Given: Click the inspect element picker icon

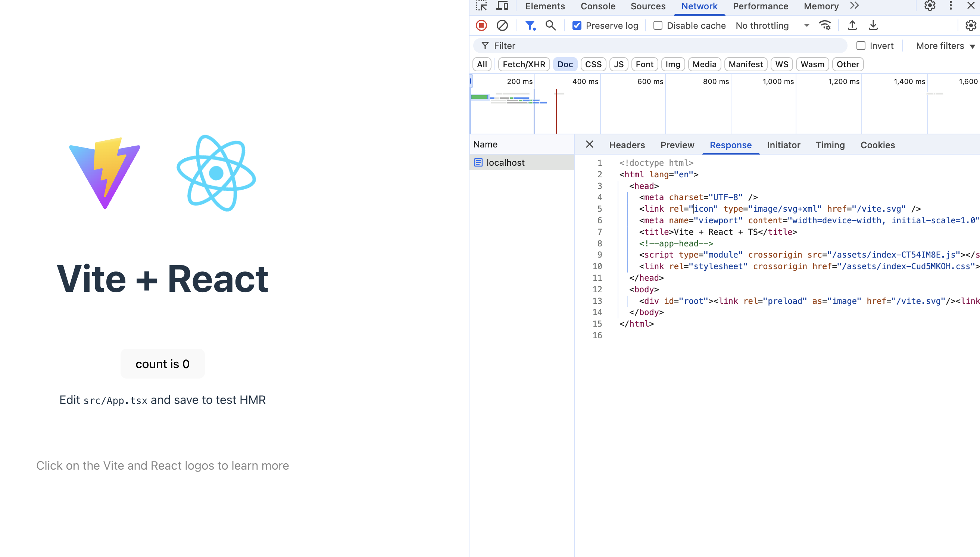Looking at the screenshot, I should coord(481,6).
